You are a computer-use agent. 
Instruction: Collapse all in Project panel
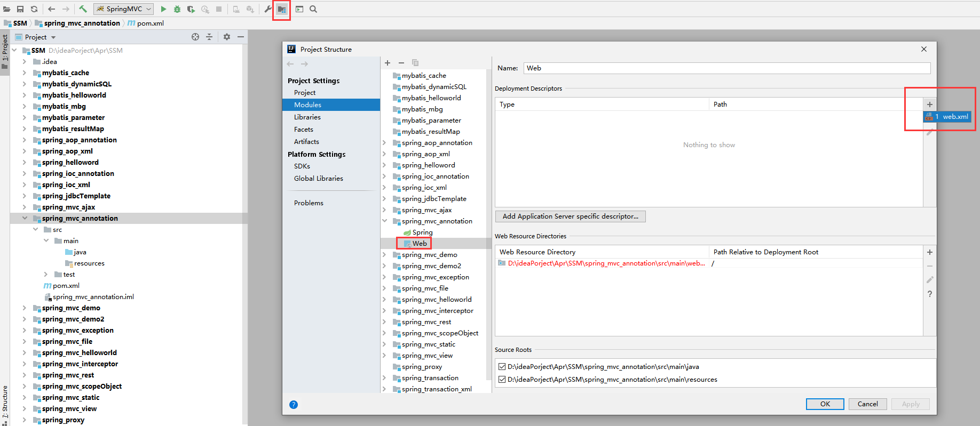tap(209, 37)
